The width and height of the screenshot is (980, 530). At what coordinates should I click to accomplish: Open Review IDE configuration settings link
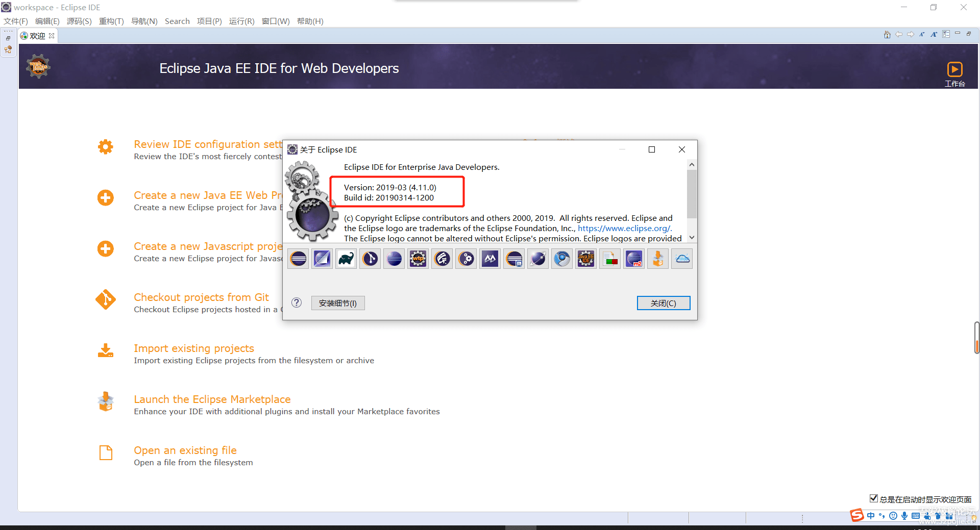(208, 144)
